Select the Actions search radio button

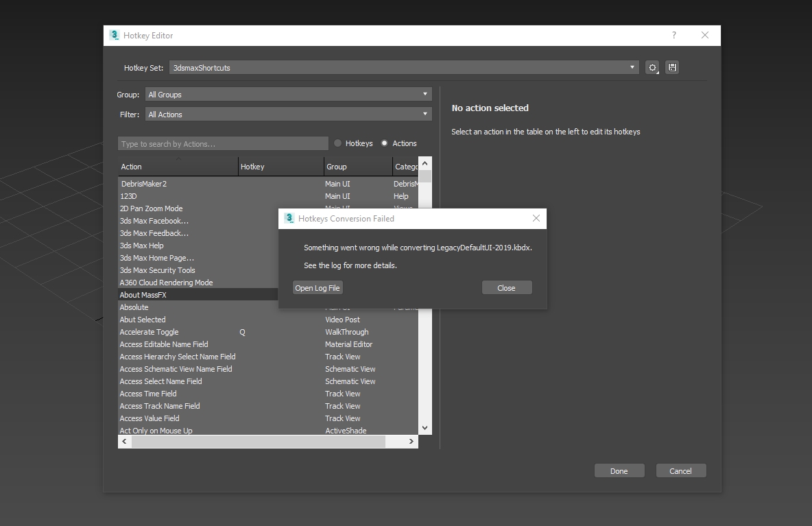(x=384, y=143)
